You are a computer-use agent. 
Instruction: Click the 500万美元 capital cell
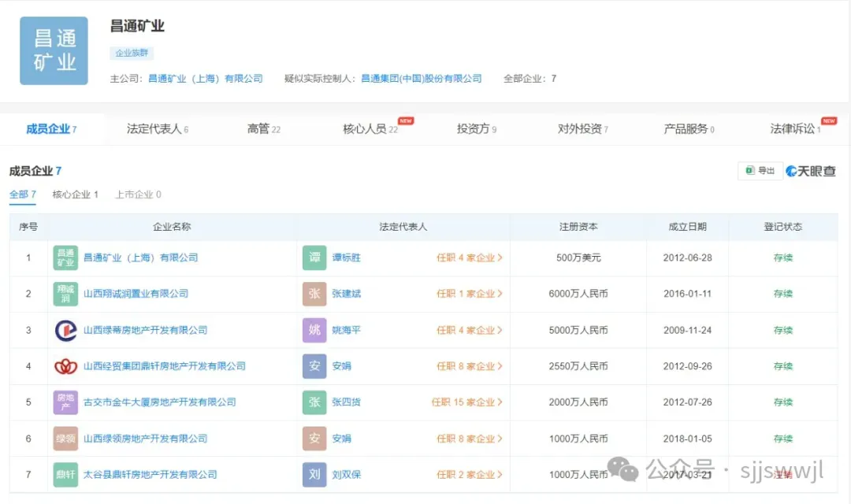(578, 258)
